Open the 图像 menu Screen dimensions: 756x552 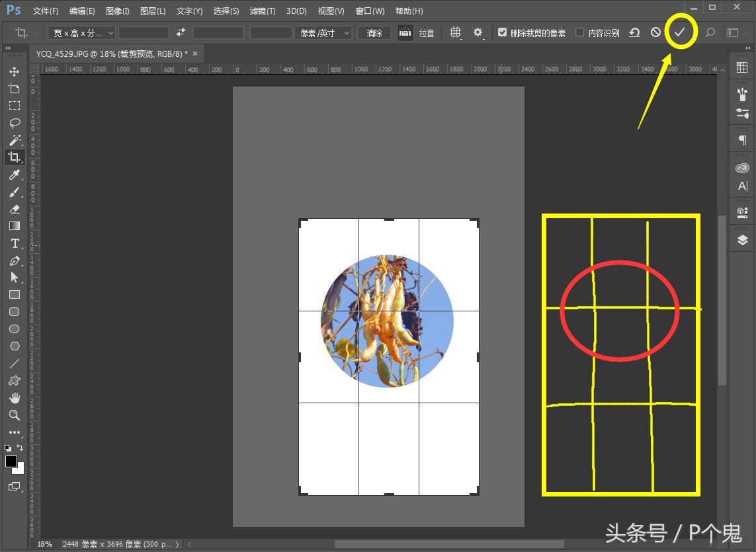click(117, 11)
